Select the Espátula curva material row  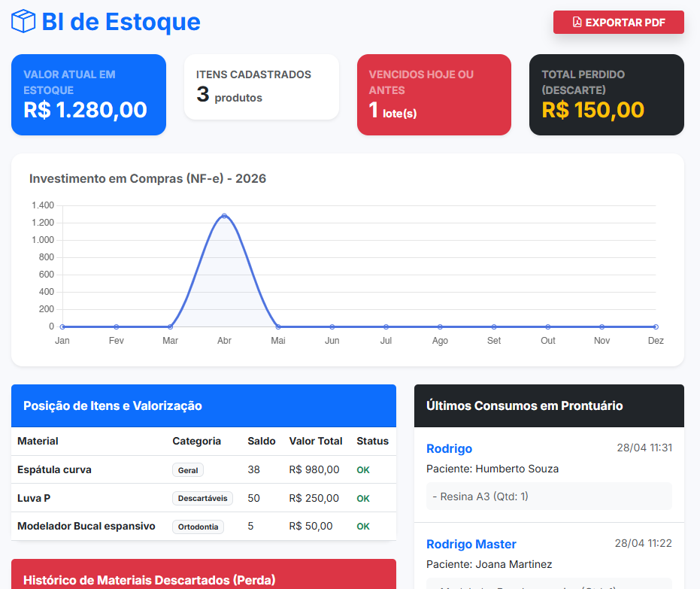pyautogui.click(x=204, y=470)
